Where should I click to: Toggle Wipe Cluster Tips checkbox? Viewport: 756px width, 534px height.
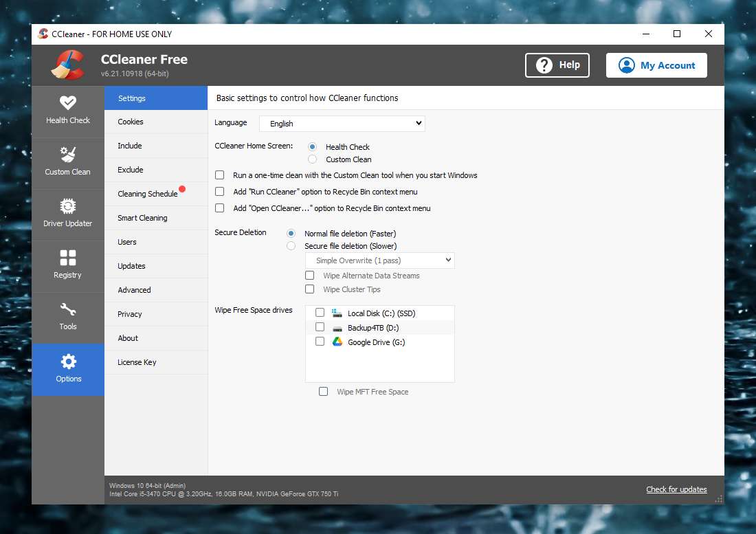[309, 289]
